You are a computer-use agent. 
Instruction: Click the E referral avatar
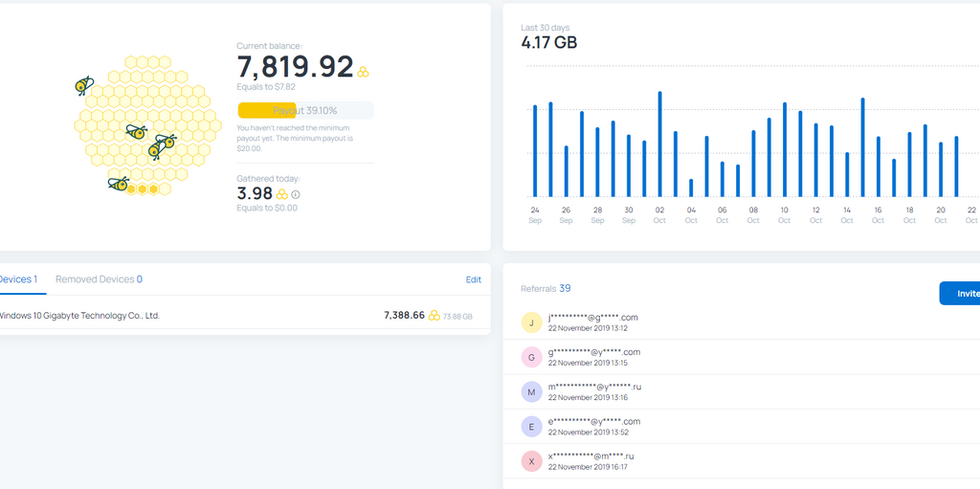(531, 427)
